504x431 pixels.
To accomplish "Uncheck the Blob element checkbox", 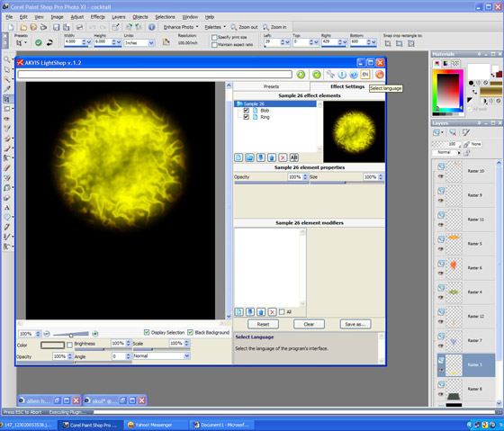I will pos(247,111).
